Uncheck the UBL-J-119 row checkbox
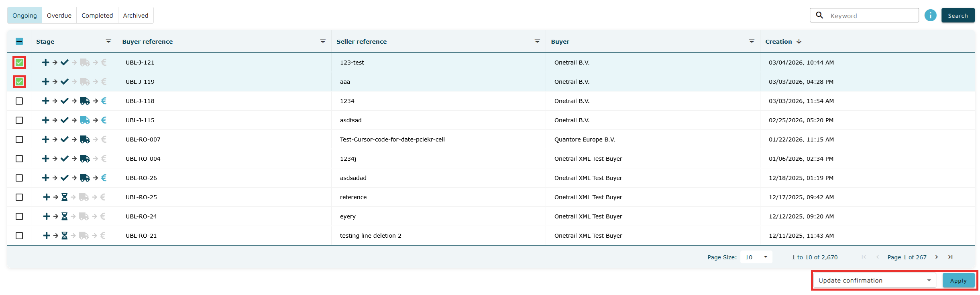 [x=19, y=82]
